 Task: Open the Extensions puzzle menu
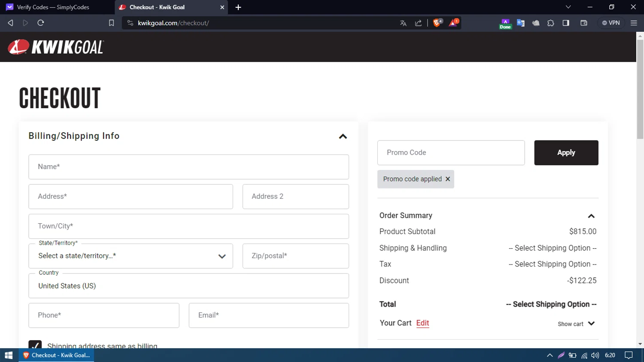point(551,23)
